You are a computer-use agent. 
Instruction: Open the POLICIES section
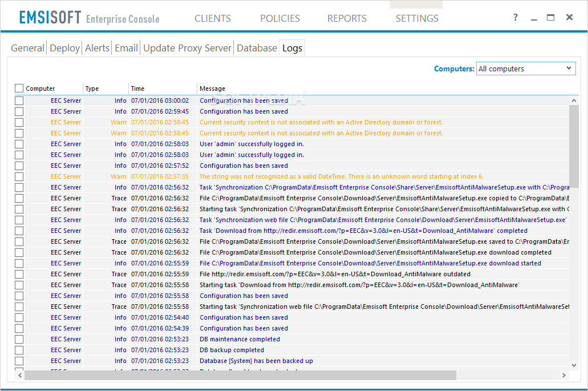280,18
